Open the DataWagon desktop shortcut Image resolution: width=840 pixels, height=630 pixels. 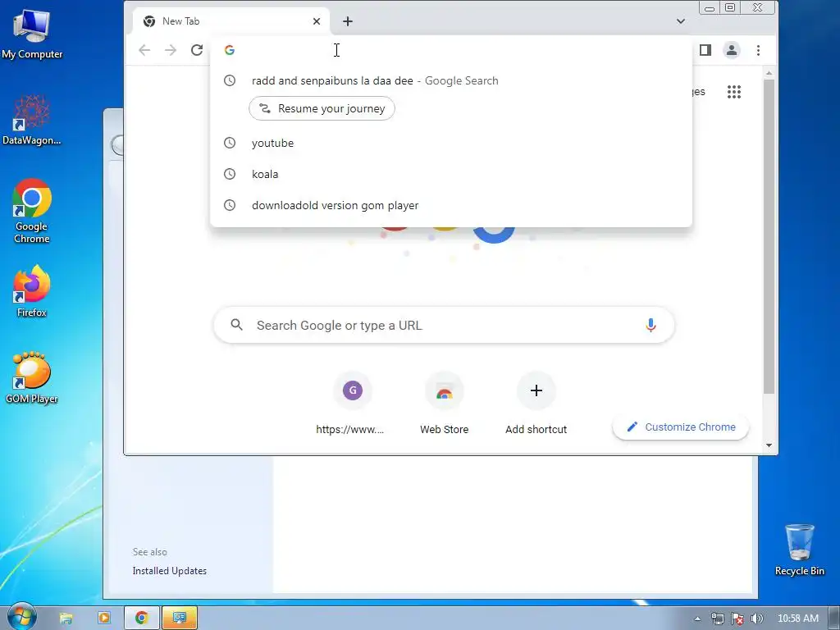[x=32, y=120]
